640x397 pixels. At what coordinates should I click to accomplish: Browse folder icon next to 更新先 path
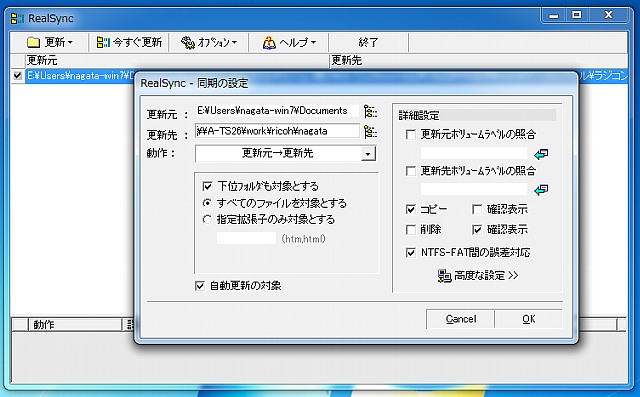[x=370, y=131]
